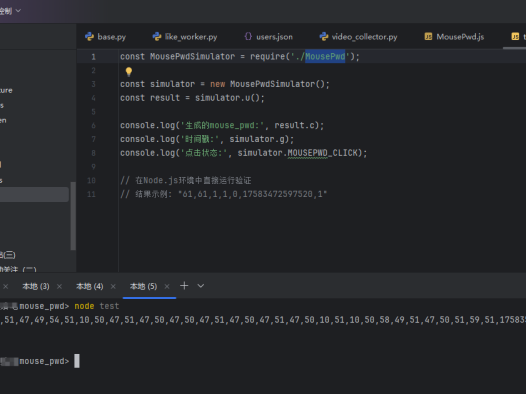
Task: Switch to the MousePwd.js tab
Action: (x=455, y=37)
